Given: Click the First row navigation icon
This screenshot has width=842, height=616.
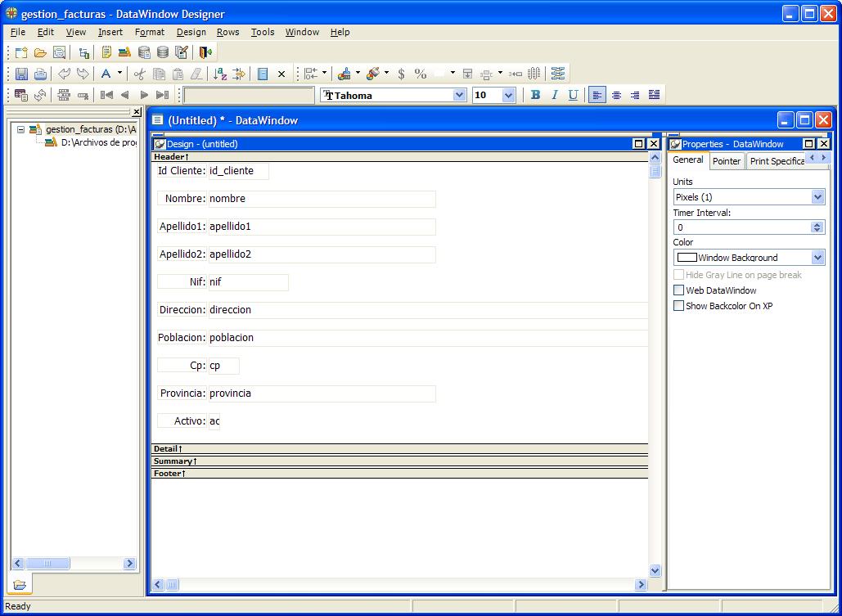Looking at the screenshot, I should click(x=106, y=95).
